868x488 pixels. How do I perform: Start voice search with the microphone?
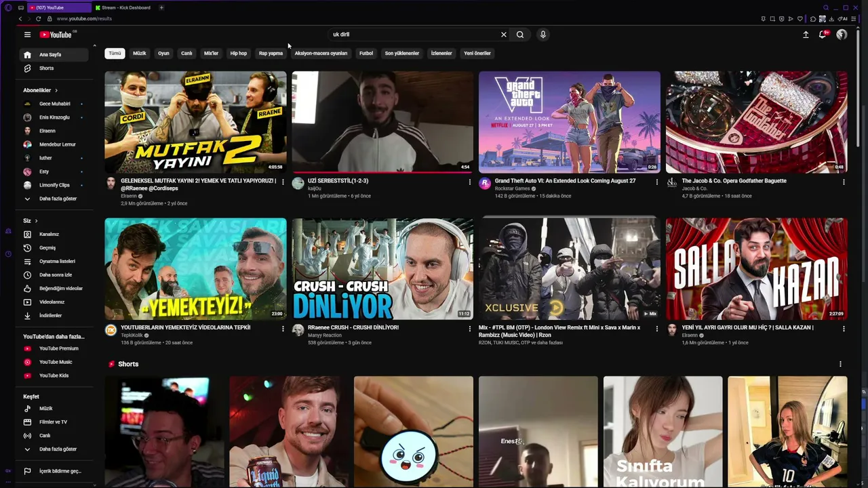[x=542, y=35]
